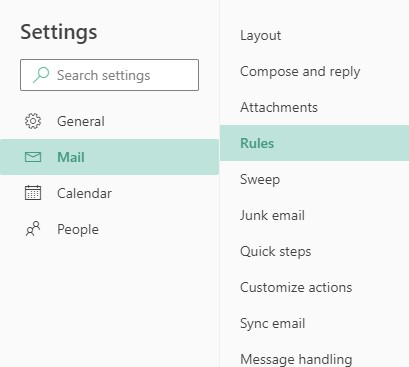Click the General gear icon

[33, 121]
